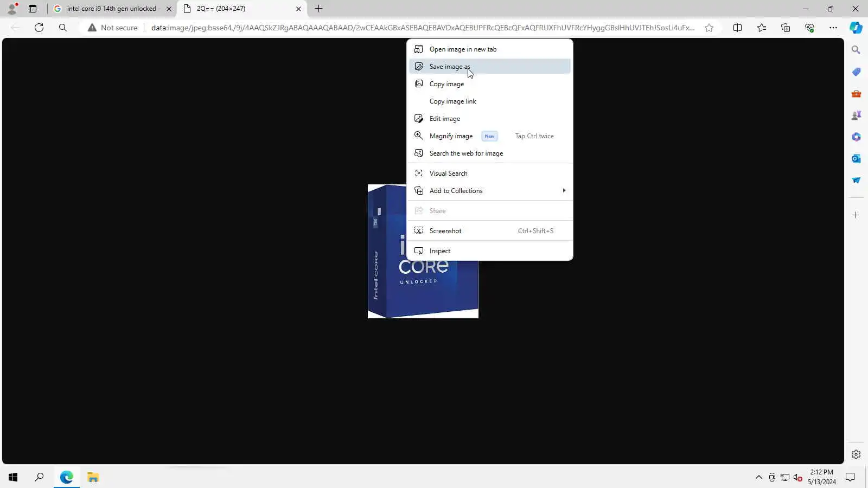The width and height of the screenshot is (868, 488).
Task: Choose 'Open image in new tab'
Action: 489,49
